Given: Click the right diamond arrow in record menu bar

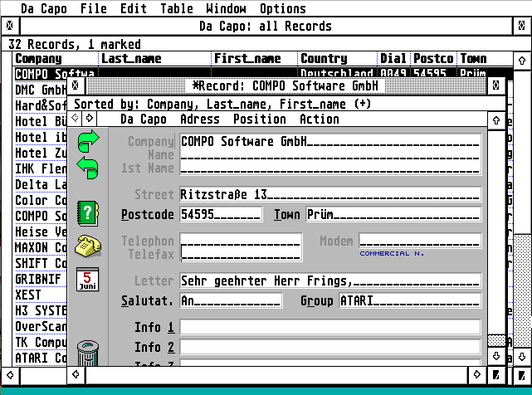Looking at the screenshot, I should (90, 118).
